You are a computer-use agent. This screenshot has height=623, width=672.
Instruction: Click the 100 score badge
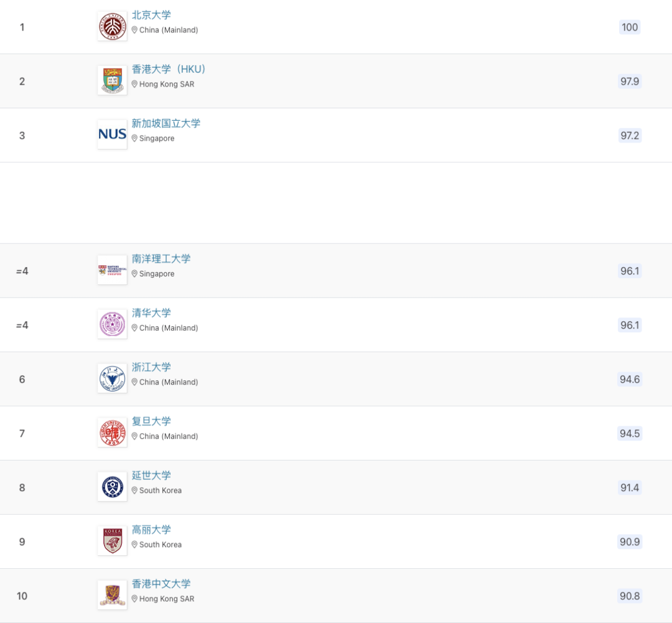coord(630,27)
